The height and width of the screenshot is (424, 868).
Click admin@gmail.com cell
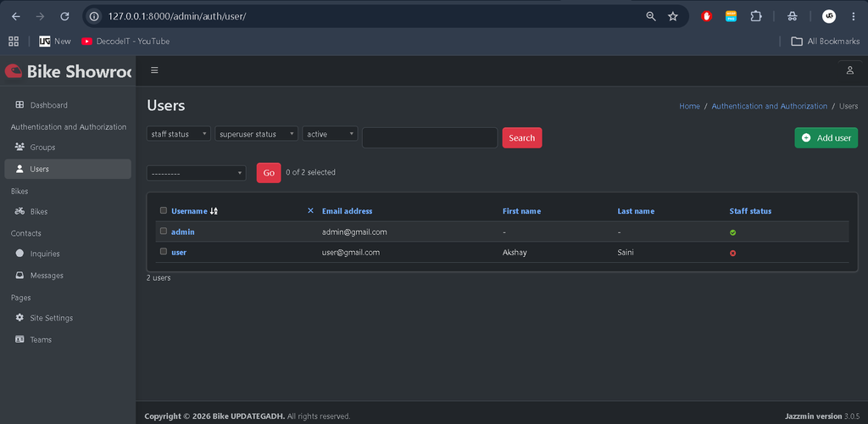pyautogui.click(x=354, y=232)
